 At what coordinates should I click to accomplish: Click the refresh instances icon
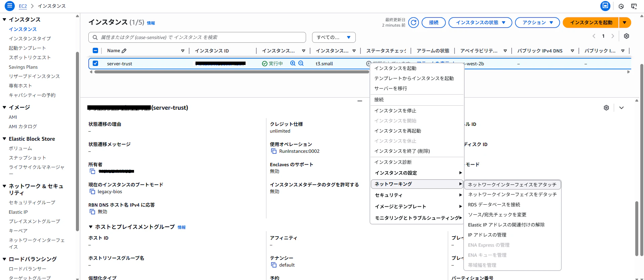point(414,23)
